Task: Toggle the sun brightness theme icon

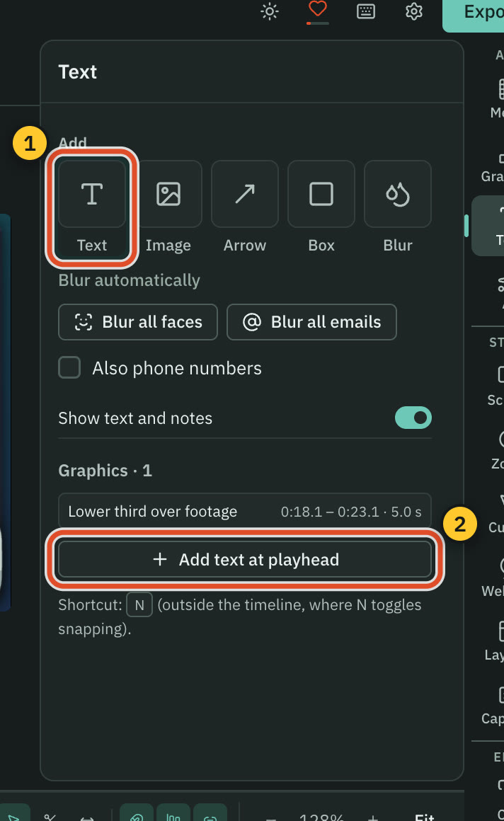Action: click(x=270, y=11)
